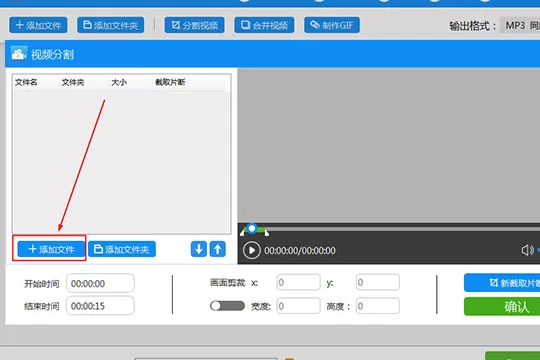Click the 高度 height input field

(378, 306)
